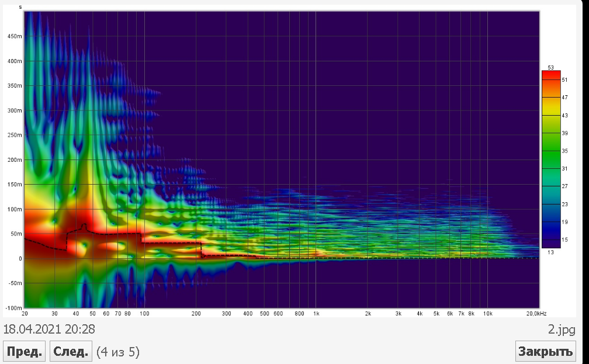The height and width of the screenshot is (364, 589).
Task: Close the viewer with Закрыть button
Action: 545,351
